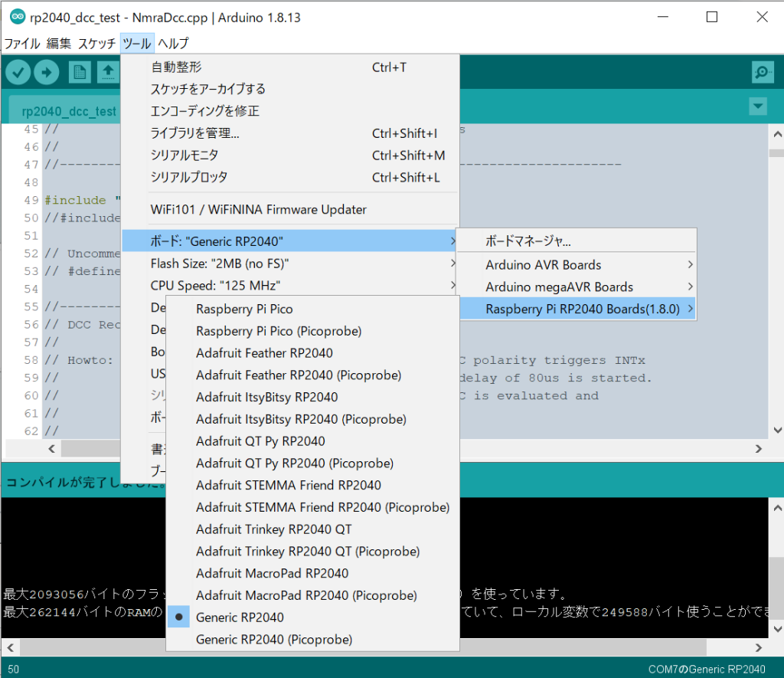The image size is (784, 678).
Task: Switch to rp2040_dcc_test sketch tab
Action: point(69,112)
